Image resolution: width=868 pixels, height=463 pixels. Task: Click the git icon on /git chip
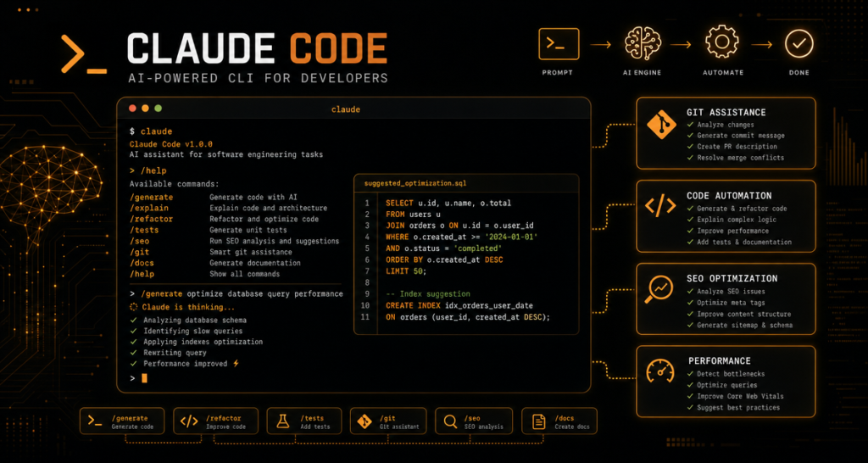pos(364,421)
